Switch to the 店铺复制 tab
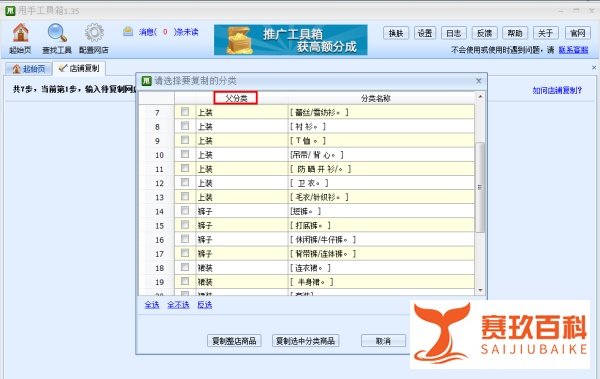 pos(79,68)
